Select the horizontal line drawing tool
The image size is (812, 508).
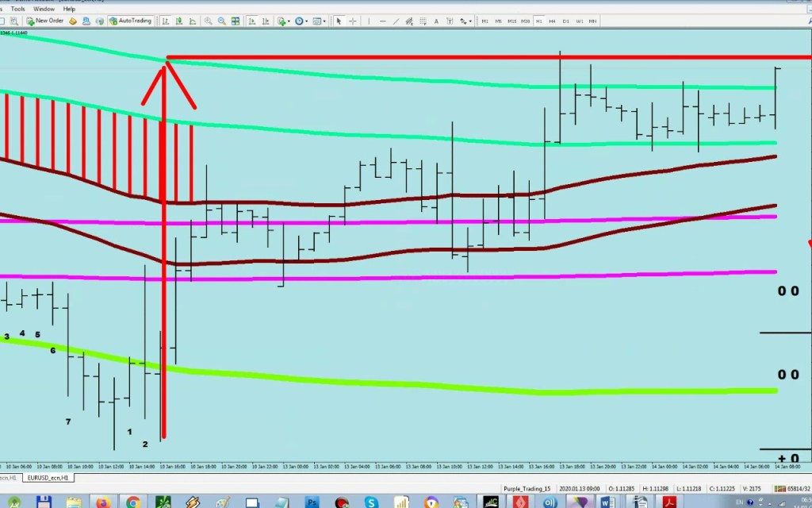pyautogui.click(x=381, y=21)
